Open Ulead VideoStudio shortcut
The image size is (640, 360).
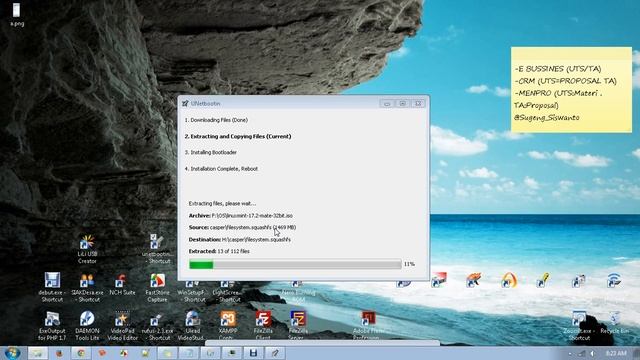[x=192, y=325]
